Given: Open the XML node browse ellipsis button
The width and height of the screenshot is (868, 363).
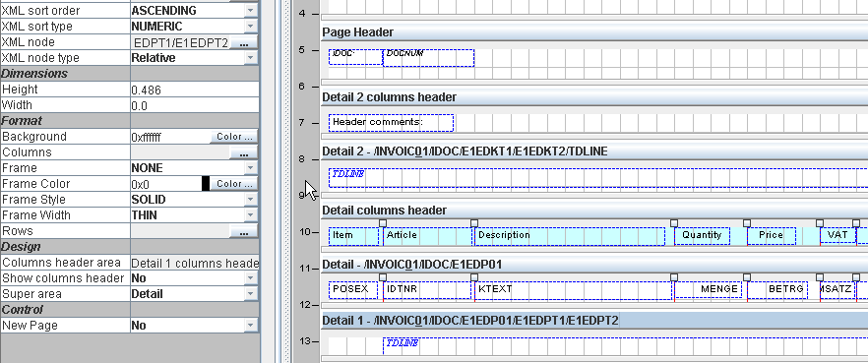Looking at the screenshot, I should 244,42.
